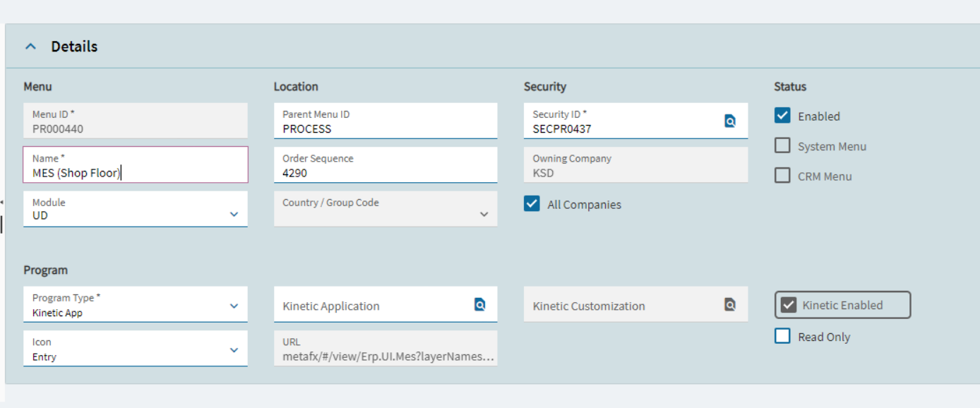Toggle the Kinetic Enabled checkbox
Viewport: 980px width, 408px height.
point(789,306)
